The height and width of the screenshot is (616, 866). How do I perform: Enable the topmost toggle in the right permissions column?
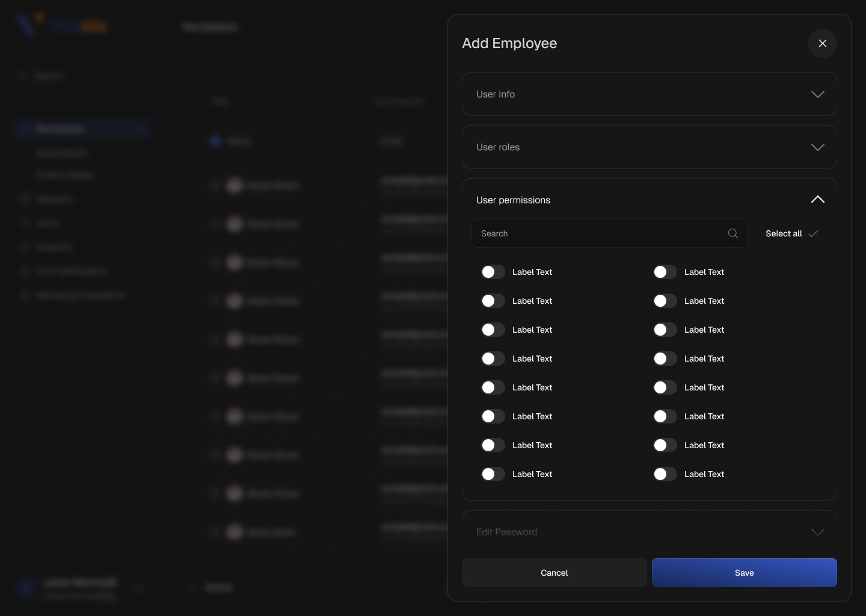point(665,272)
